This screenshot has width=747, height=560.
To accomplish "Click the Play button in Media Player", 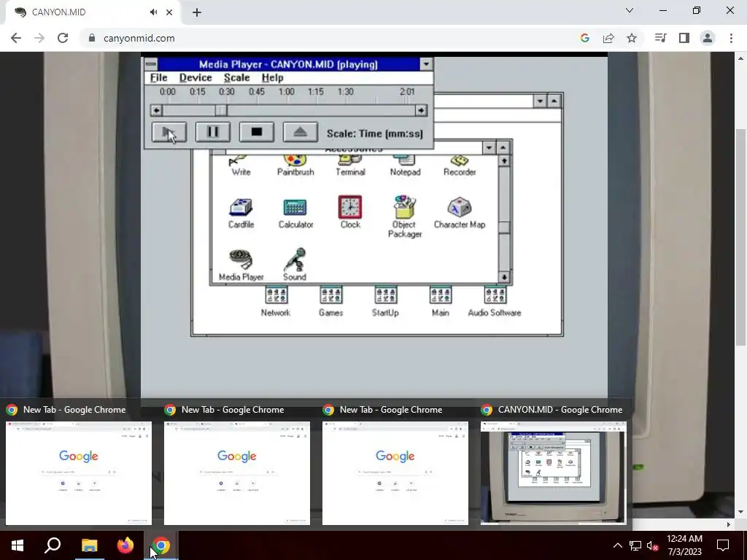I will pos(169,133).
